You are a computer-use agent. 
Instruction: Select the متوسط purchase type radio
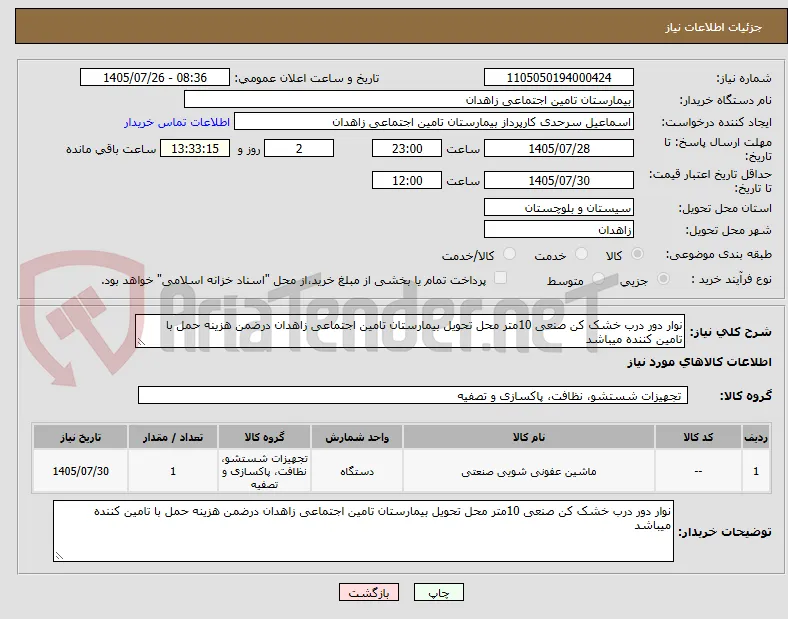click(598, 278)
